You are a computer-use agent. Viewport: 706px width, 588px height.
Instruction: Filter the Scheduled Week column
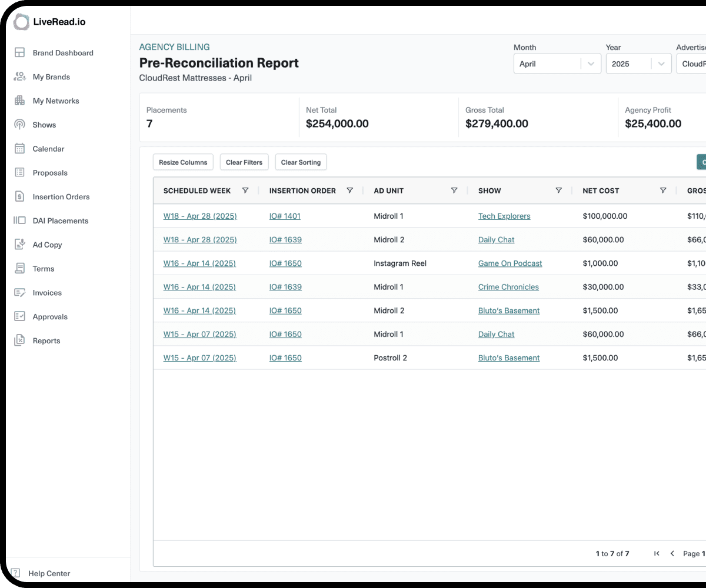245,191
